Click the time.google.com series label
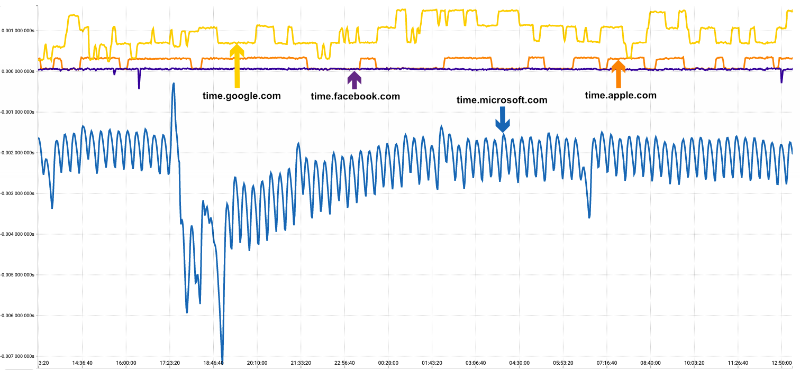Screen dimensions: 800x370 241,95
